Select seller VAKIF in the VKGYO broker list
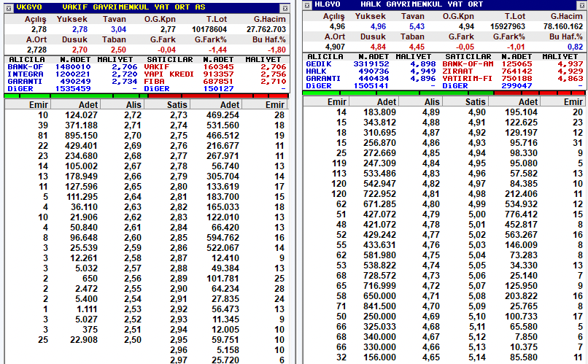 coord(157,66)
